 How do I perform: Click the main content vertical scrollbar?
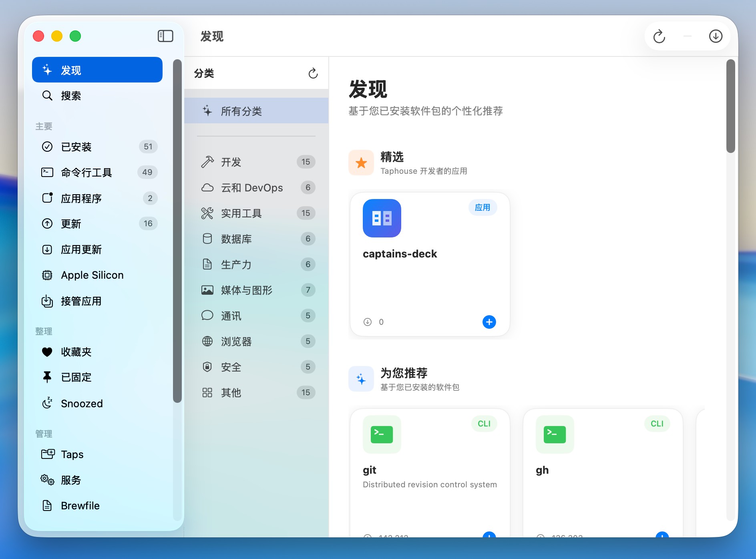(x=731, y=106)
